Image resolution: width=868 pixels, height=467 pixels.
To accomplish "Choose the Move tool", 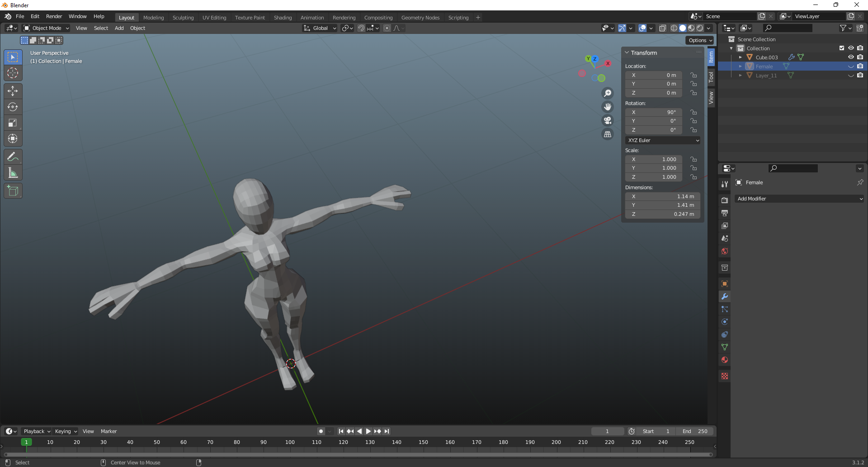I will coord(13,91).
